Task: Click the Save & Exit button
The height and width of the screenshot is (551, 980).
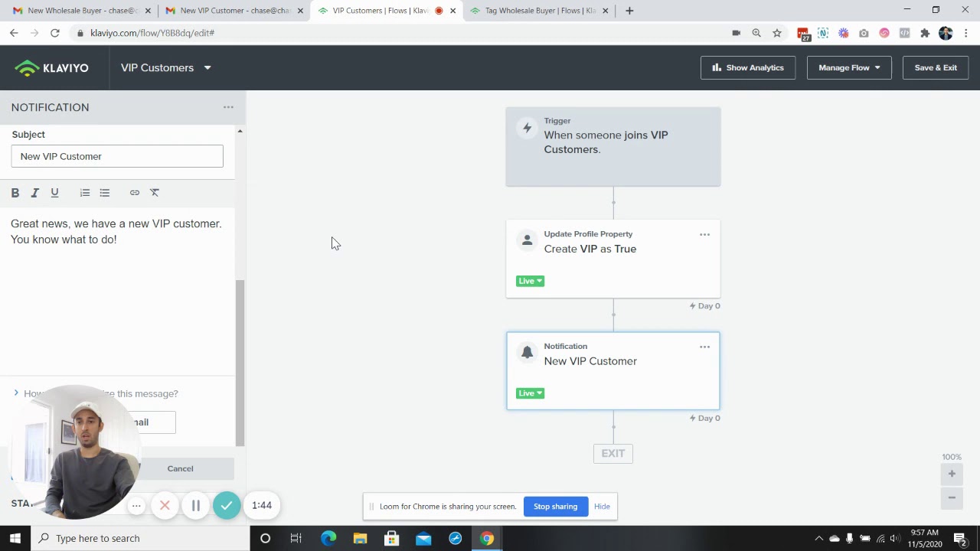Action: coord(935,67)
